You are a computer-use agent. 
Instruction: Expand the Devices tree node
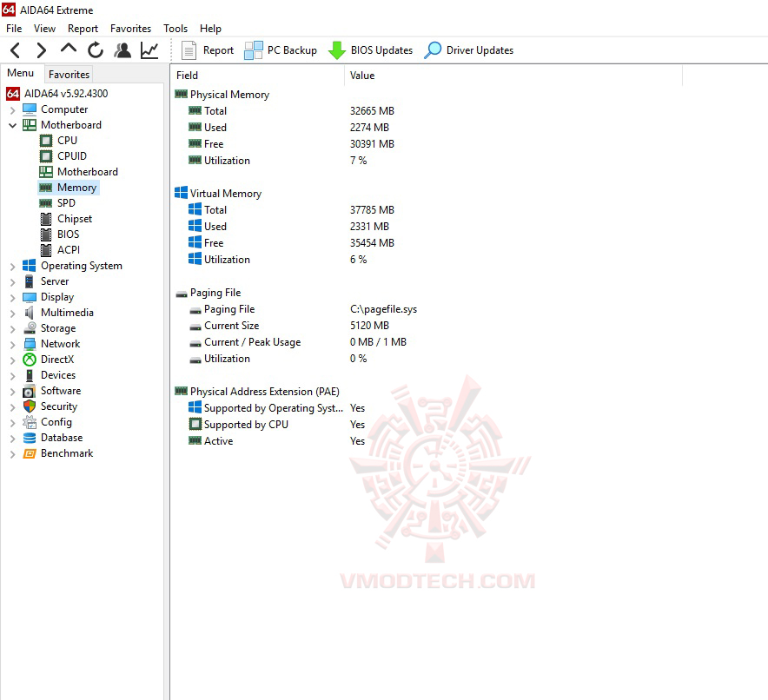(x=13, y=376)
